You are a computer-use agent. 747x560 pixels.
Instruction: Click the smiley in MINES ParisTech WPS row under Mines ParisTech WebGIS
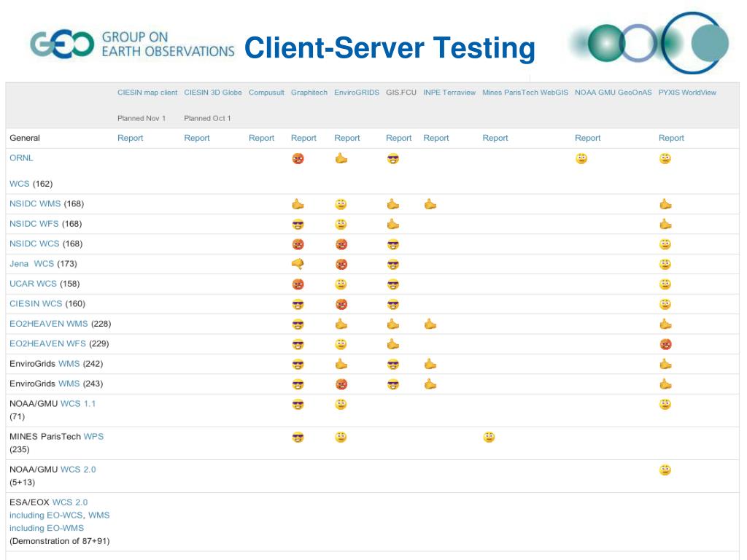click(489, 437)
